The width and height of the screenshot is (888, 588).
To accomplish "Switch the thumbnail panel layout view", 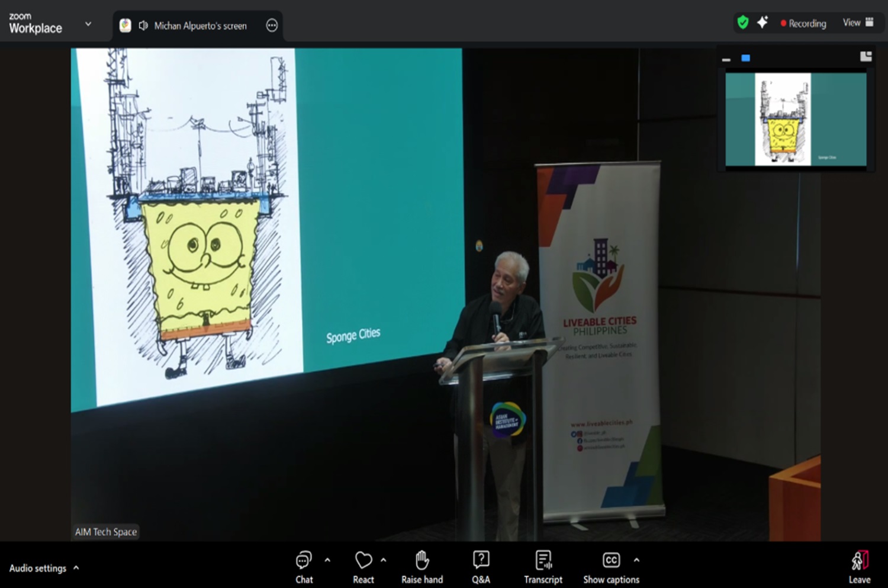I will click(866, 57).
